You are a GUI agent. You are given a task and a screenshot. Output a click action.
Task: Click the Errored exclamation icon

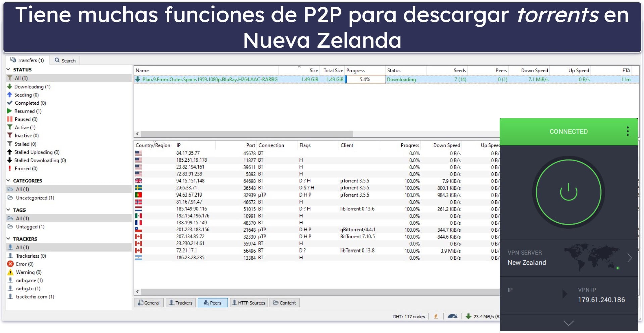pos(10,168)
